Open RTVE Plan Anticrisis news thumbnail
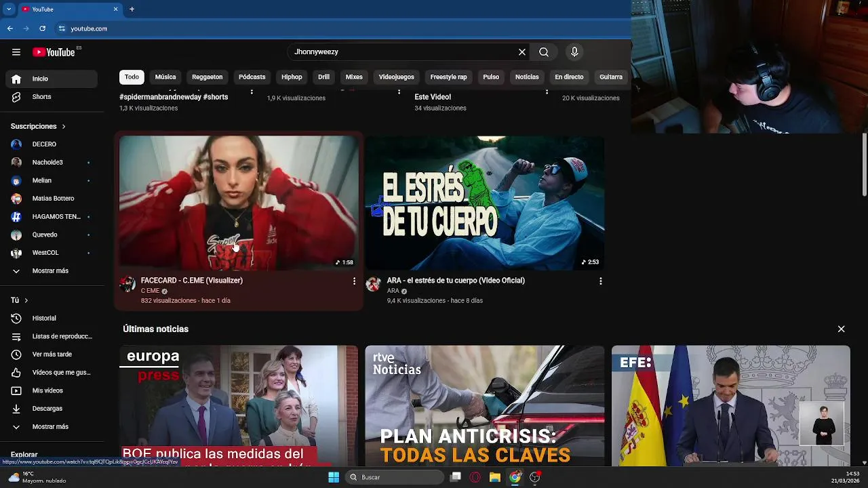Screen dimensions: 868x488 485,406
